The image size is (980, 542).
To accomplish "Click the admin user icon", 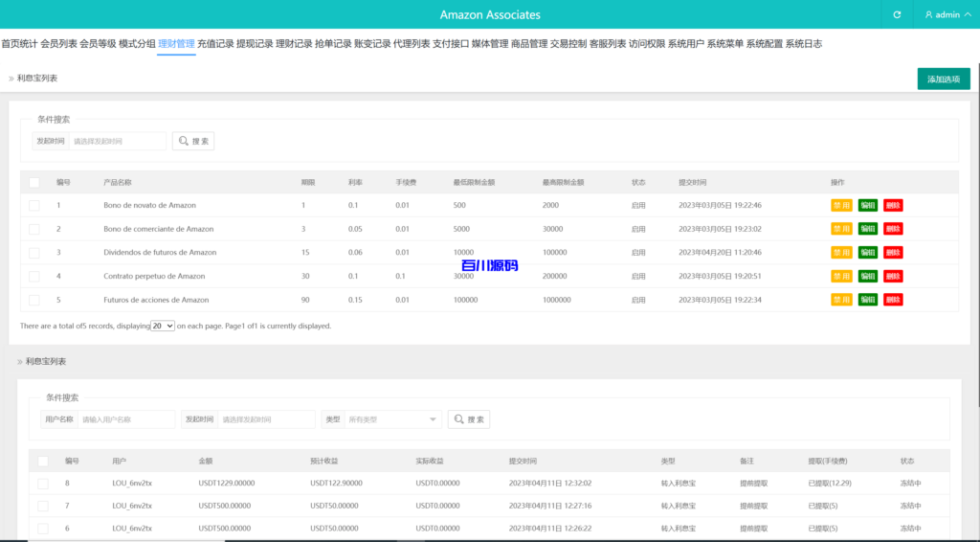I will [928, 14].
